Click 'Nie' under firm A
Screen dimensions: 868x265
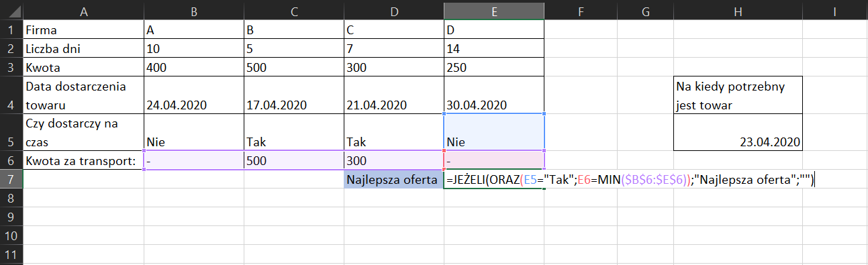(194, 132)
